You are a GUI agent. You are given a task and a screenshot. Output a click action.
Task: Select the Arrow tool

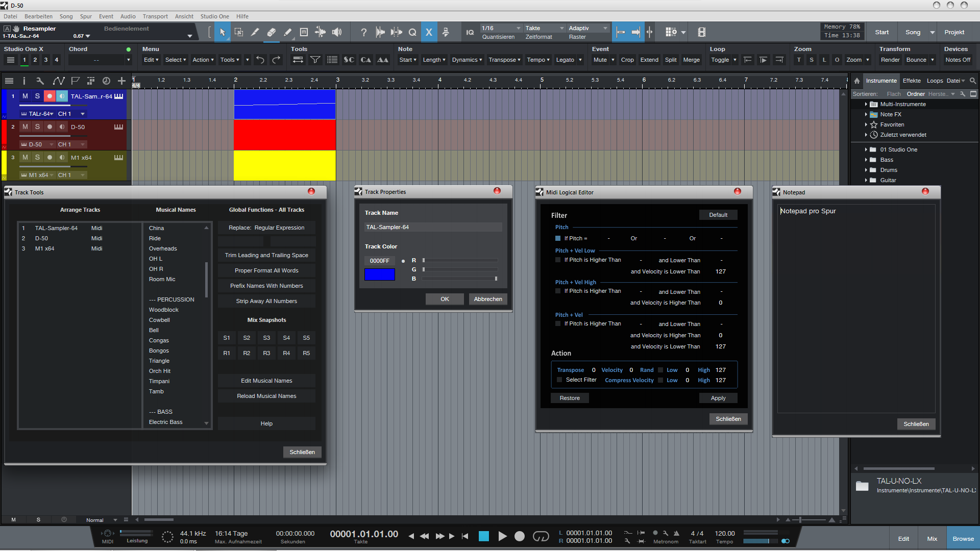[223, 33]
